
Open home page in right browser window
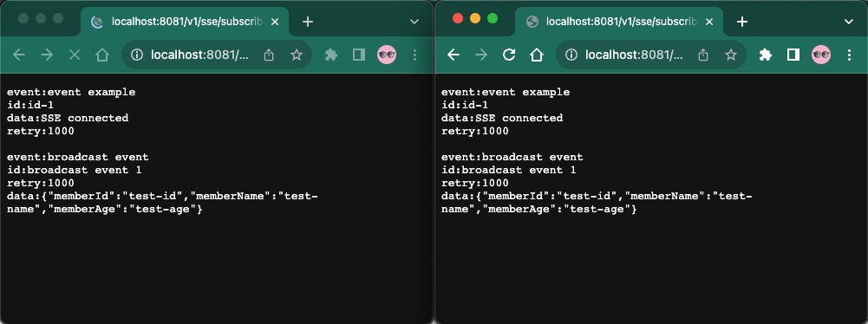[x=537, y=55]
